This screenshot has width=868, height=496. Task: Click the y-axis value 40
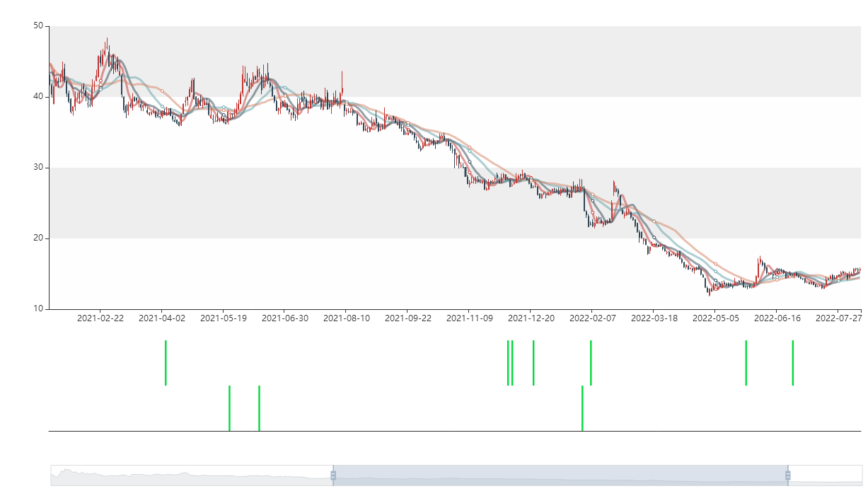coord(38,97)
